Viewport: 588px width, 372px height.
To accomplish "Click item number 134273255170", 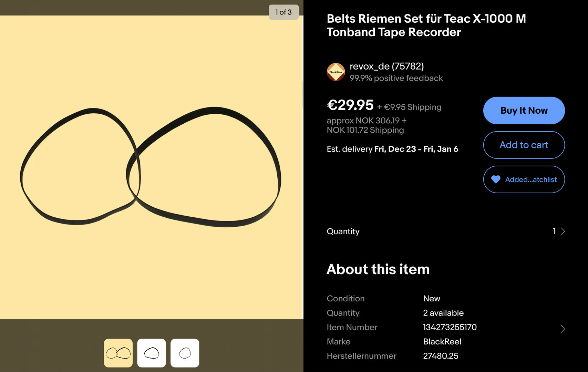I will tap(450, 327).
